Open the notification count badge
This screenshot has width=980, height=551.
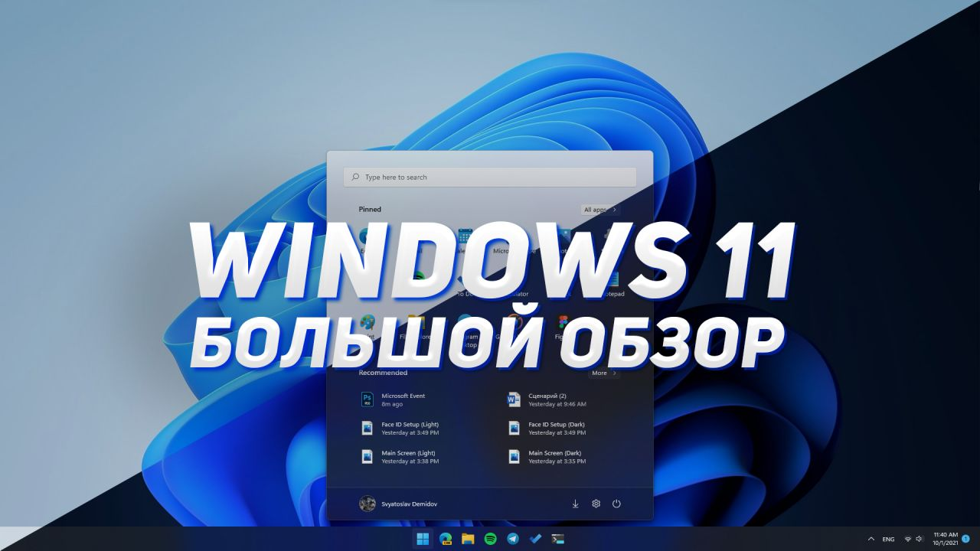[x=966, y=539]
